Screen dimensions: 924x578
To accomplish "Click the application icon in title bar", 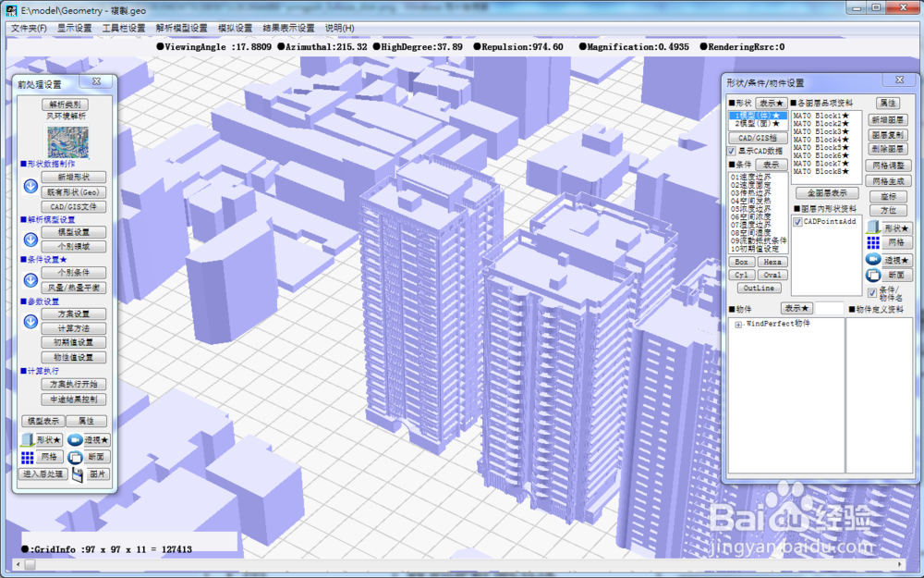I will pyautogui.click(x=11, y=10).
